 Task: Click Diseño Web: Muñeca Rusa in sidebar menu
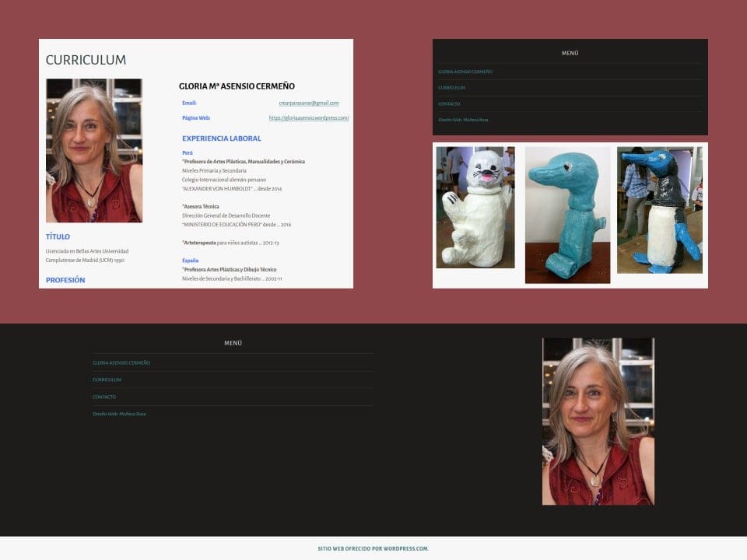(x=463, y=120)
